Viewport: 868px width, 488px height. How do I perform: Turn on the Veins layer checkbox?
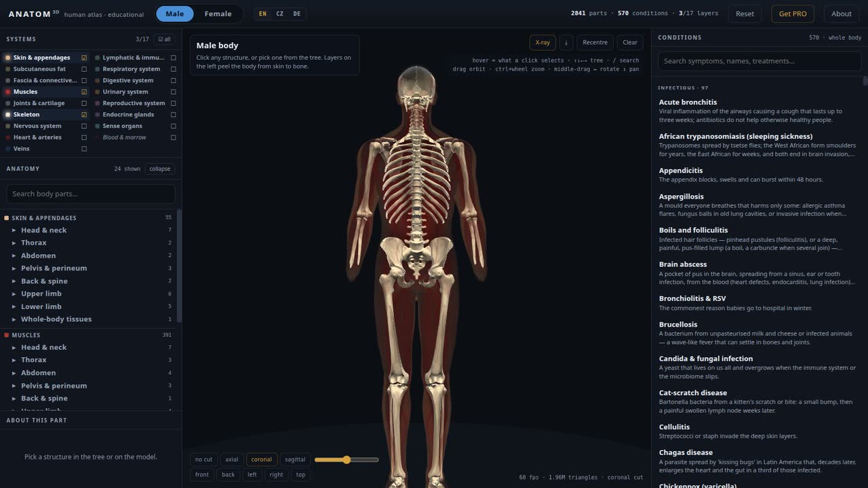pos(84,149)
